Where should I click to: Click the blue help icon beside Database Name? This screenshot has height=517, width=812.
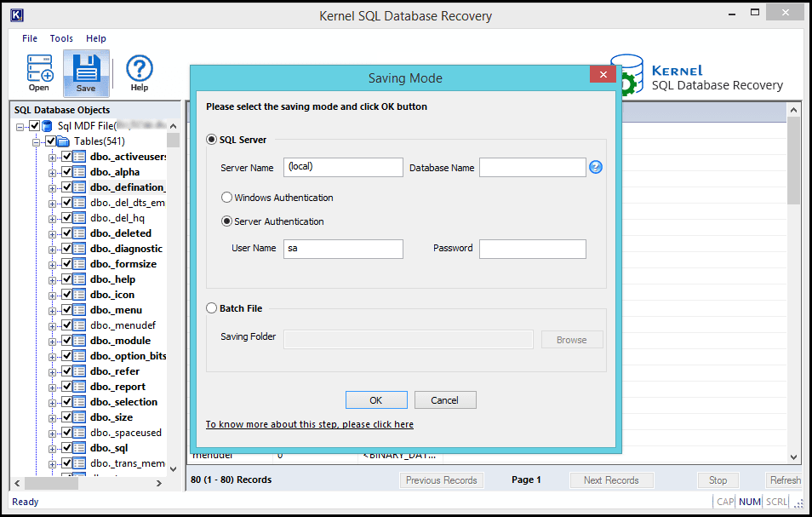click(x=596, y=167)
